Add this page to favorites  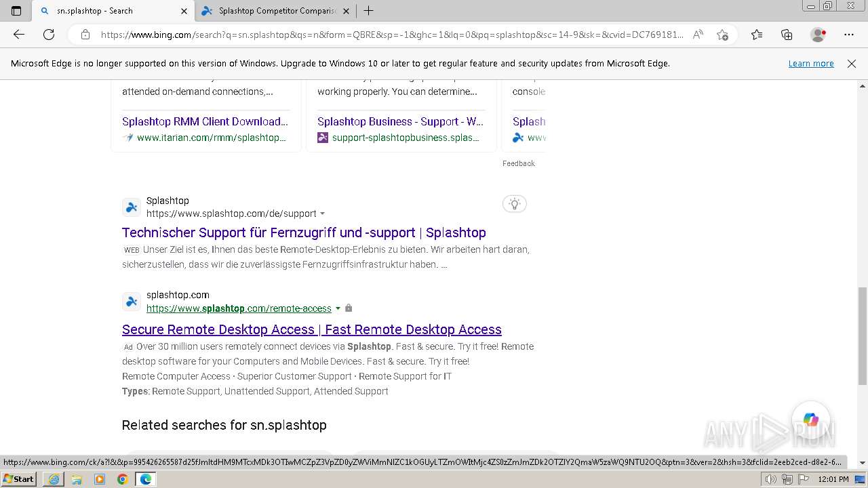point(722,35)
